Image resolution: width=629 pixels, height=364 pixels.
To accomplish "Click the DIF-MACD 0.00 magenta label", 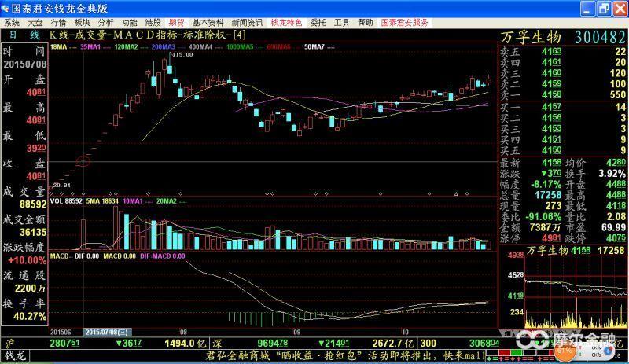I will tap(163, 256).
